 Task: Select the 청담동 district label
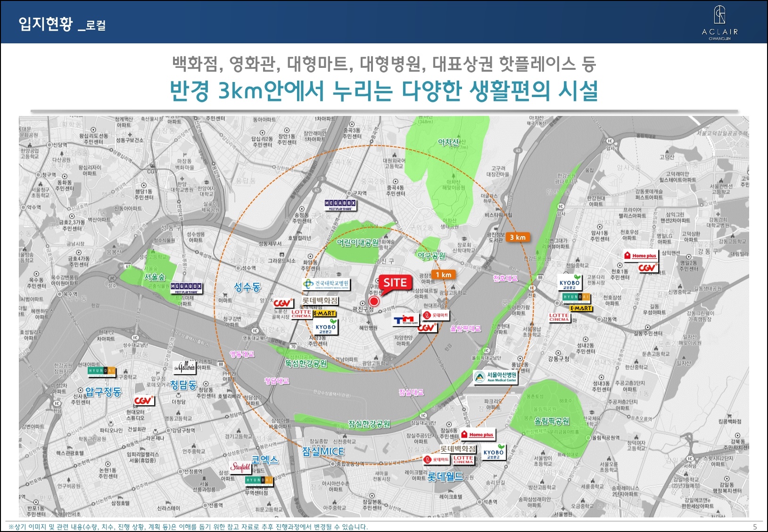tap(183, 385)
